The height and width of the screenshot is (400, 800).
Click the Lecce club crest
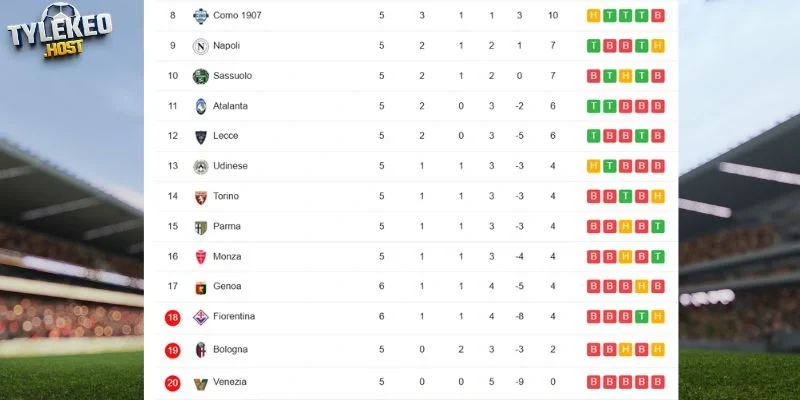click(x=201, y=137)
